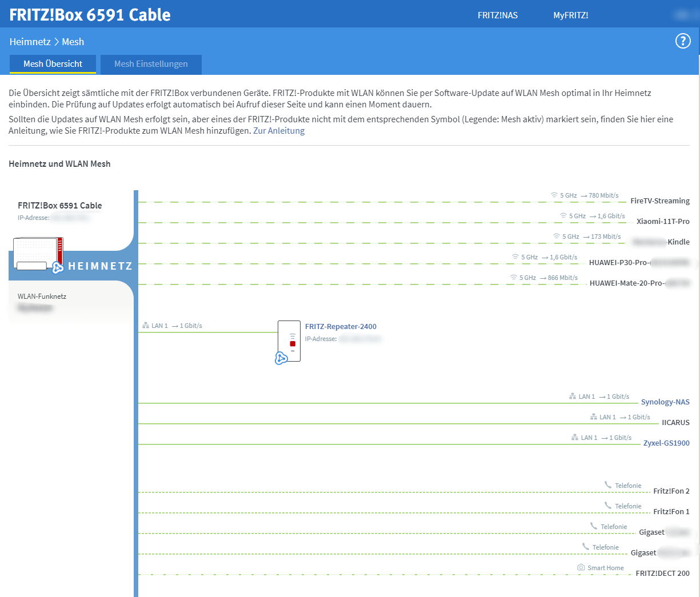
Task: Open the help question mark icon
Action: pyautogui.click(x=683, y=41)
